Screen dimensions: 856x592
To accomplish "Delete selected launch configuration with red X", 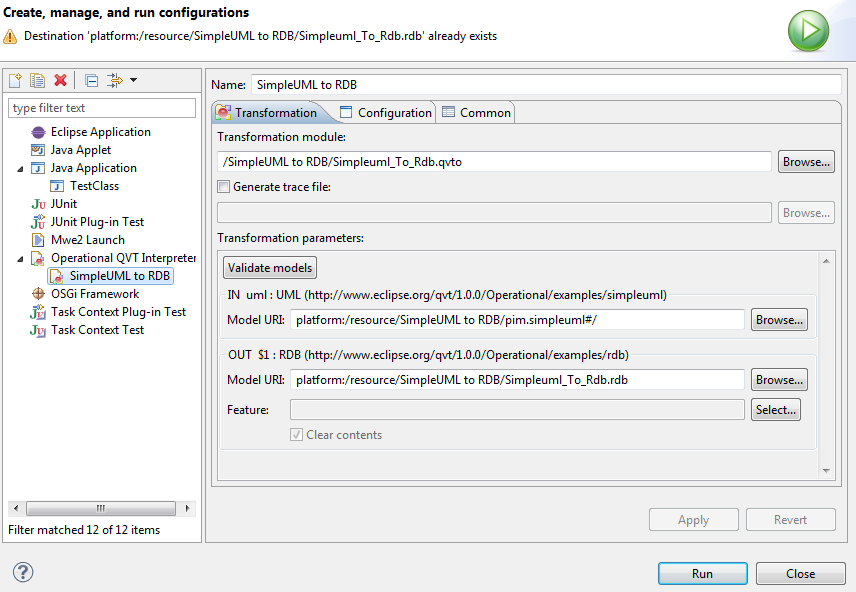I will point(61,80).
